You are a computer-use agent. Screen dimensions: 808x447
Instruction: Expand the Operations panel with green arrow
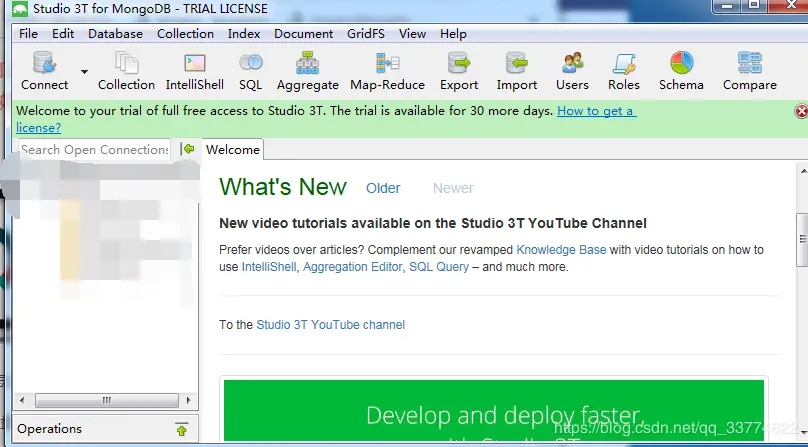coord(181,429)
